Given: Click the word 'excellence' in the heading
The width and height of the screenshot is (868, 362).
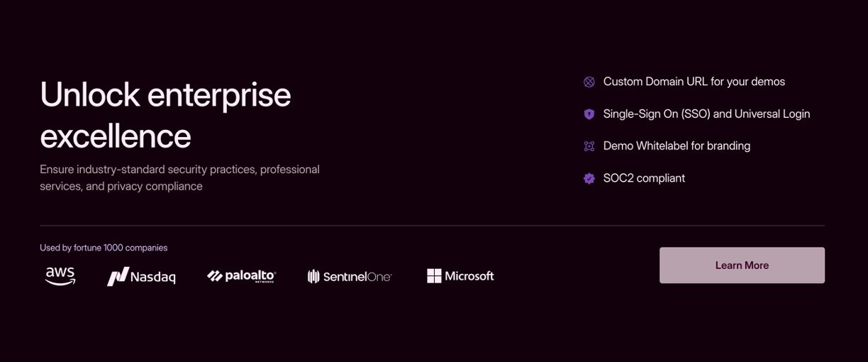Looking at the screenshot, I should point(116,135).
